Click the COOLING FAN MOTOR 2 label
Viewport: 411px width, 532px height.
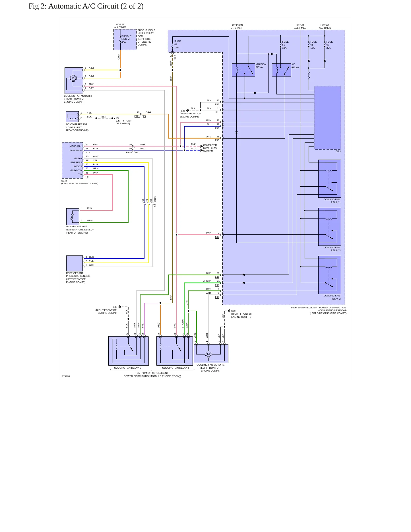[78, 96]
